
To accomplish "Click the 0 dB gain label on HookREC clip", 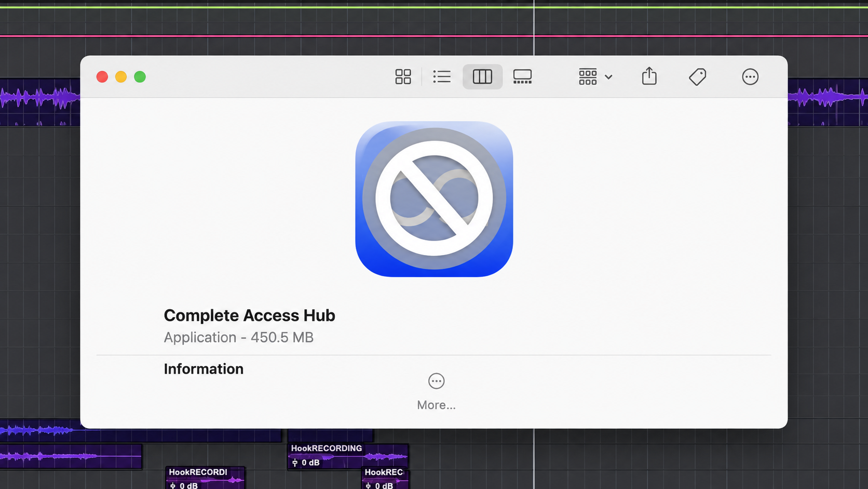I will pyautogui.click(x=379, y=485).
